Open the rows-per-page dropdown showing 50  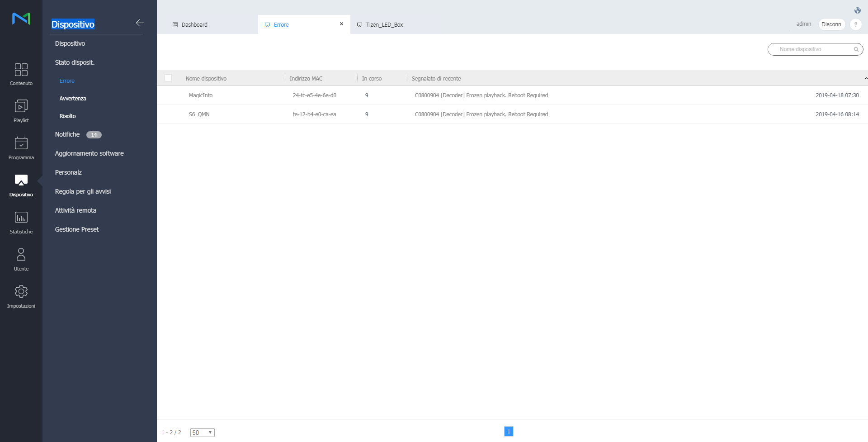(202, 432)
